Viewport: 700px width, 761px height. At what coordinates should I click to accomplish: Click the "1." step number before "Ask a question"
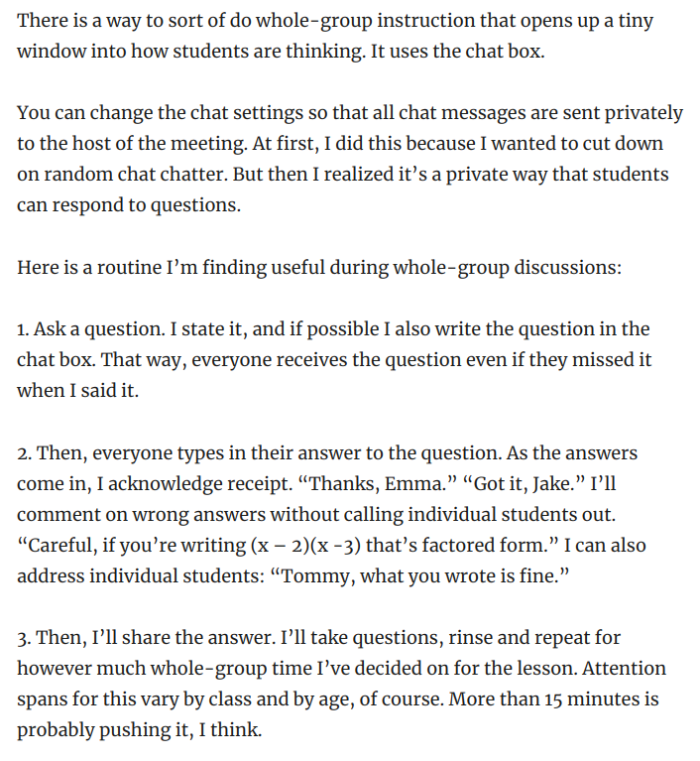24,329
